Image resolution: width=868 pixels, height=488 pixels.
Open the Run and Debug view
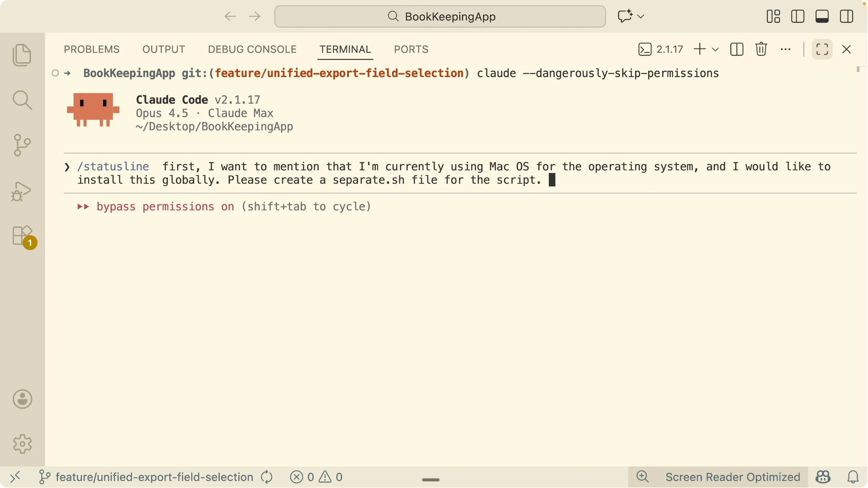click(x=21, y=191)
